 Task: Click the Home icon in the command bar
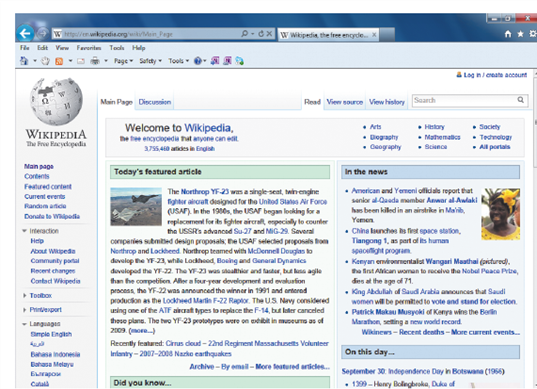(x=24, y=61)
